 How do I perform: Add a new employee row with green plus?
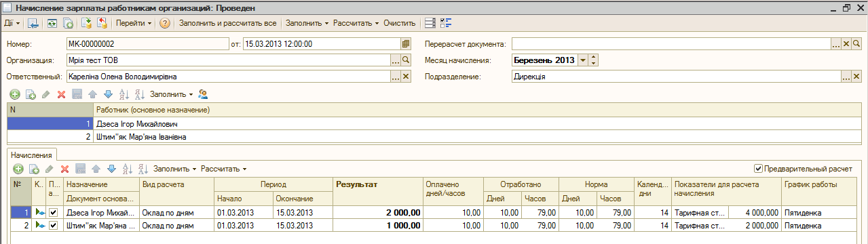coord(15,94)
